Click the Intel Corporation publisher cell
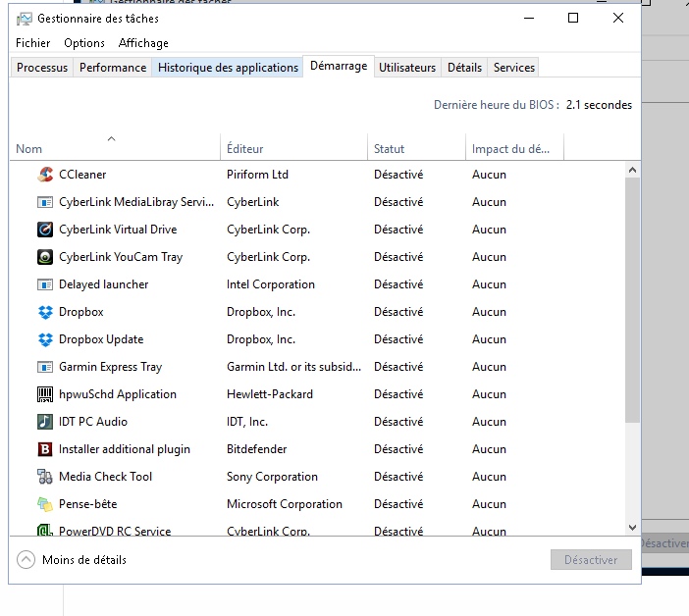The height and width of the screenshot is (616, 689). pos(271,284)
